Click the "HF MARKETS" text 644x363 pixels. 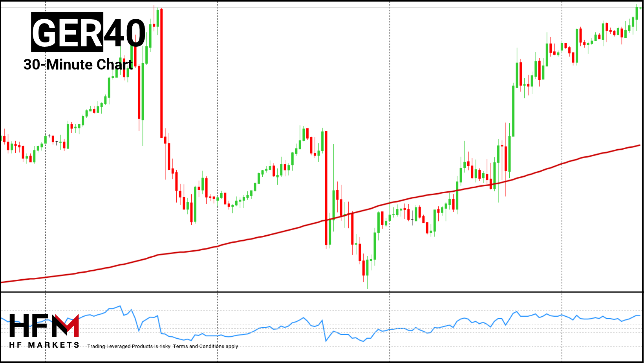click(x=44, y=345)
